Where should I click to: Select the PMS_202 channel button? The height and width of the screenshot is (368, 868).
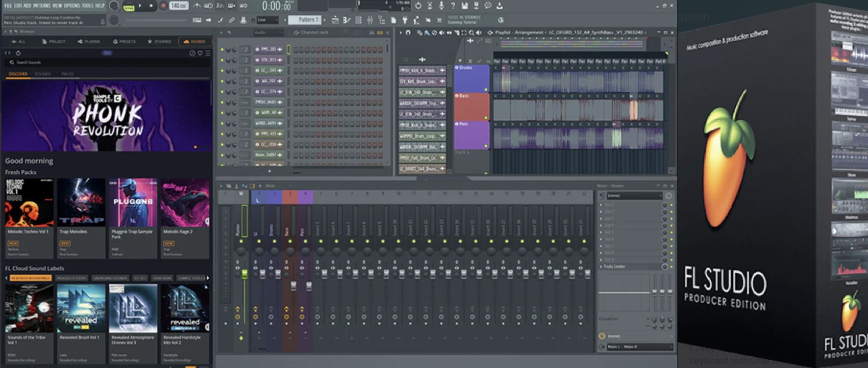269,49
